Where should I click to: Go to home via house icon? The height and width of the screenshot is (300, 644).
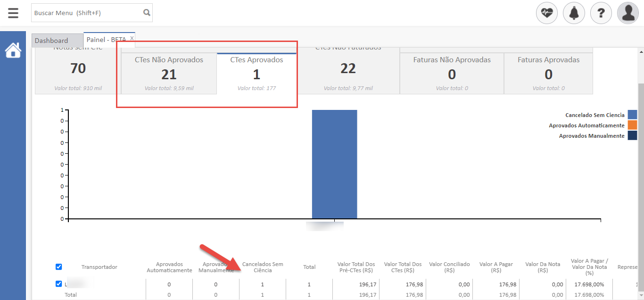[13, 50]
